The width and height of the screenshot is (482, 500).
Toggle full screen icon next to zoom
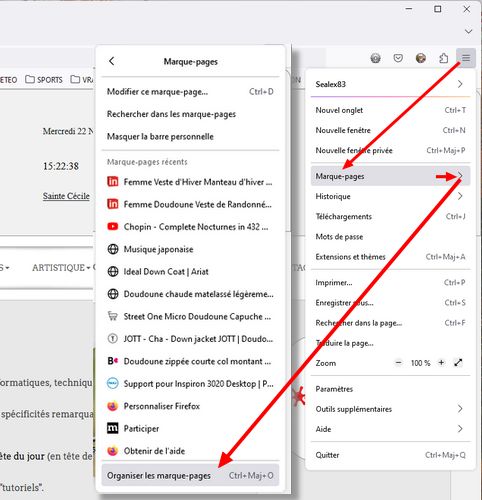459,363
